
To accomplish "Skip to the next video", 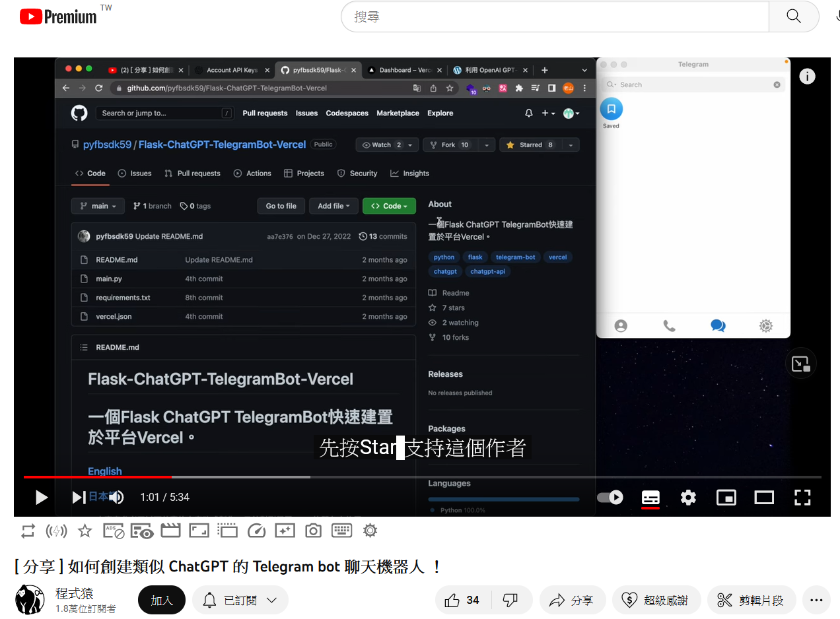I will [79, 497].
